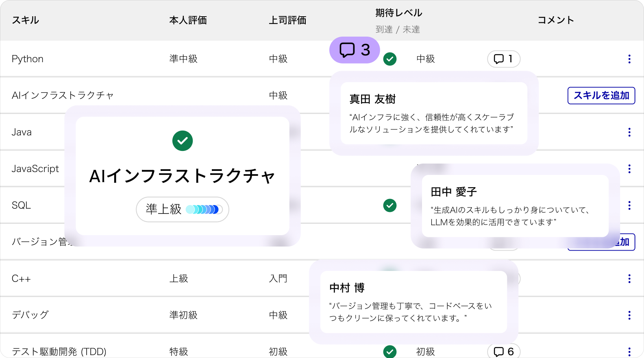Screen dimensions: 644x358
Task: Select the SQL skill name
Action: pyautogui.click(x=21, y=205)
